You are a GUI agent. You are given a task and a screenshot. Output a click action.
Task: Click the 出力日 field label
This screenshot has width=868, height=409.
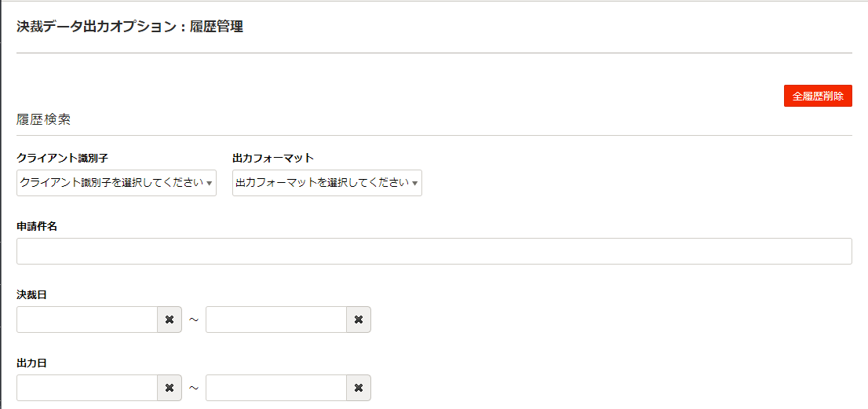(31, 363)
